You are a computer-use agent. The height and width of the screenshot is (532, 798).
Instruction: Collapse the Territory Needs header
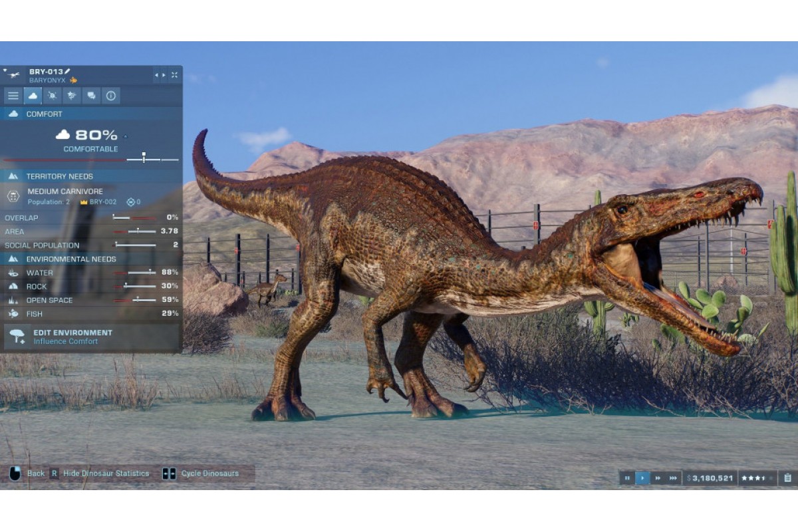click(x=92, y=176)
